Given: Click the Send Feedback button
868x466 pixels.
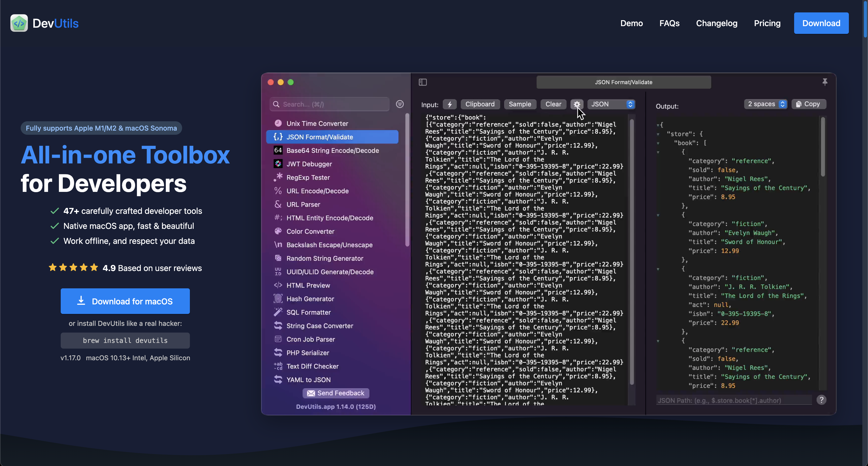Looking at the screenshot, I should point(336,393).
